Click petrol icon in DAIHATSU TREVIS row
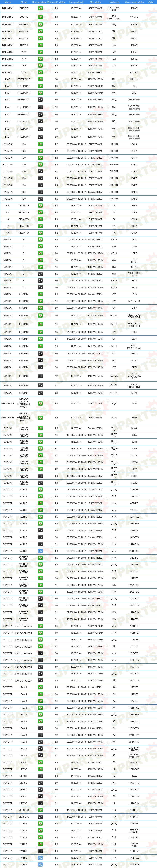 [40, 45]
